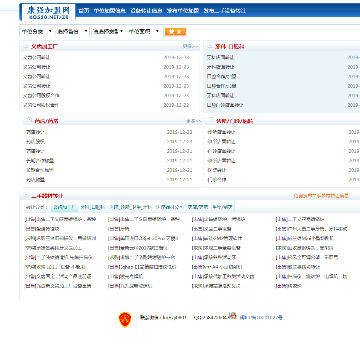Click the icon before the 二手器材转让 heading
The width and height of the screenshot is (360, 360).
point(25,196)
